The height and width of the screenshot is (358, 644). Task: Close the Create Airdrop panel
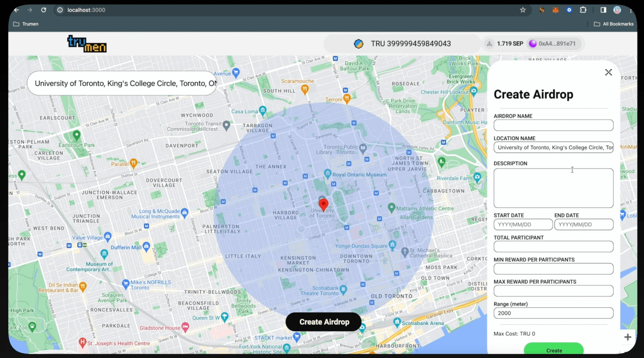pos(608,72)
